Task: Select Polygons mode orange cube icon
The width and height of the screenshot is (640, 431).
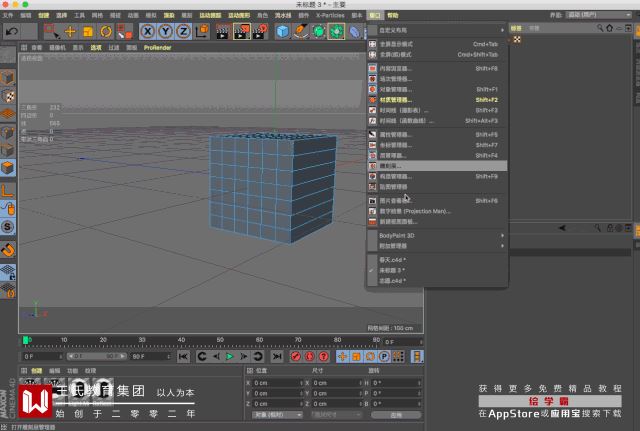Action: click(8, 167)
